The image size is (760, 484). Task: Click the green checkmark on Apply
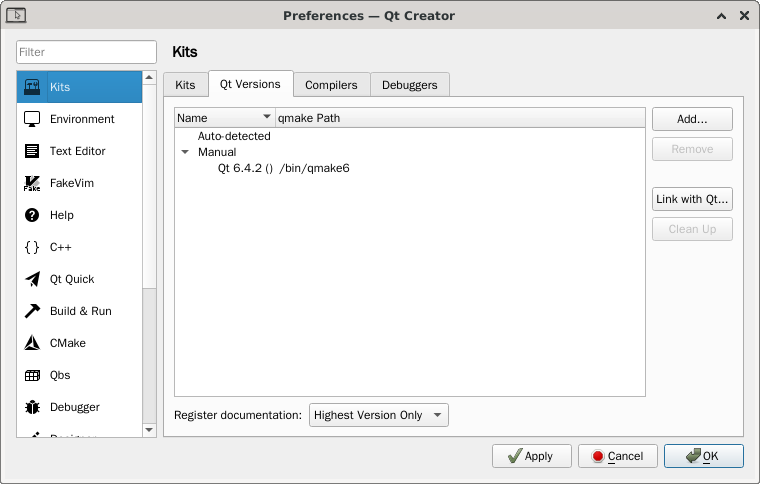tap(515, 456)
